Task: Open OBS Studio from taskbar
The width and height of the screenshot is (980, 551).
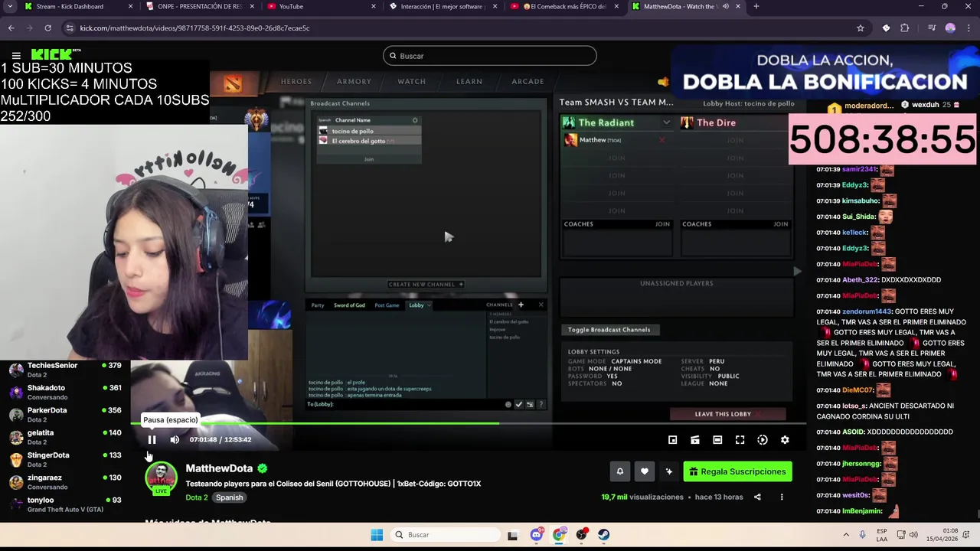Action: pos(582,535)
